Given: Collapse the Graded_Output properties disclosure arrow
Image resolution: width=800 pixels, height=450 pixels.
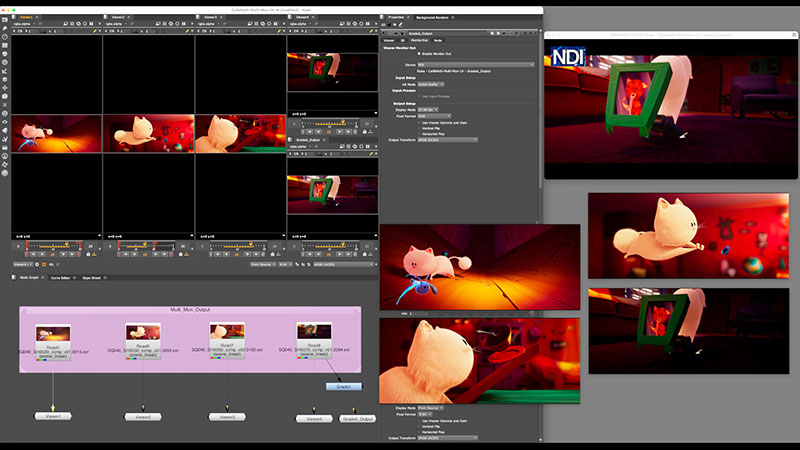Looking at the screenshot, I should [x=384, y=34].
